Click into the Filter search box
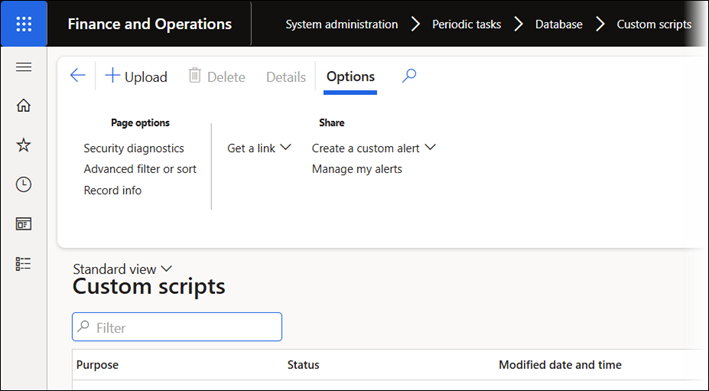The width and height of the screenshot is (709, 391). (x=177, y=327)
